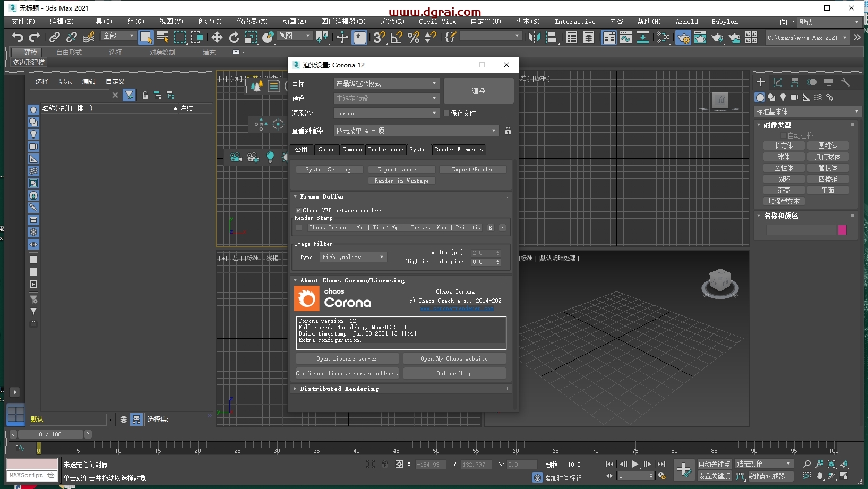Expand the Distributed Rendering rollout

tap(339, 389)
